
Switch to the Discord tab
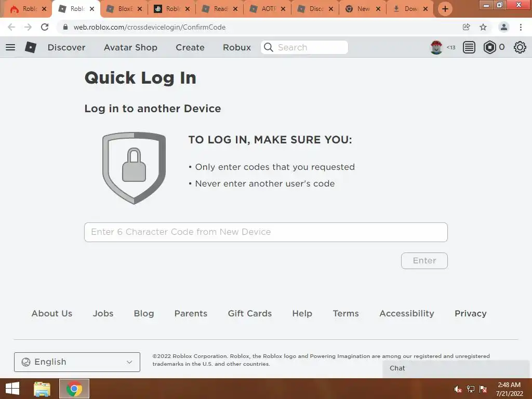314,9
